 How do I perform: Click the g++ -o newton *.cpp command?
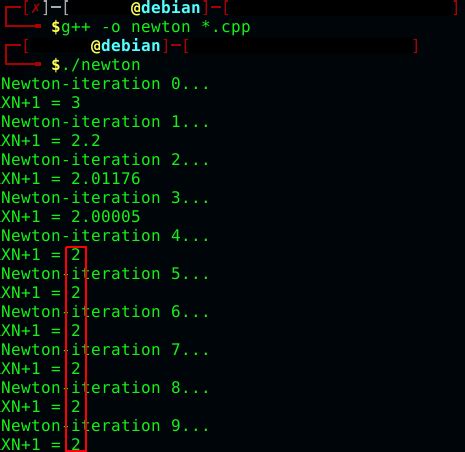coord(155,27)
